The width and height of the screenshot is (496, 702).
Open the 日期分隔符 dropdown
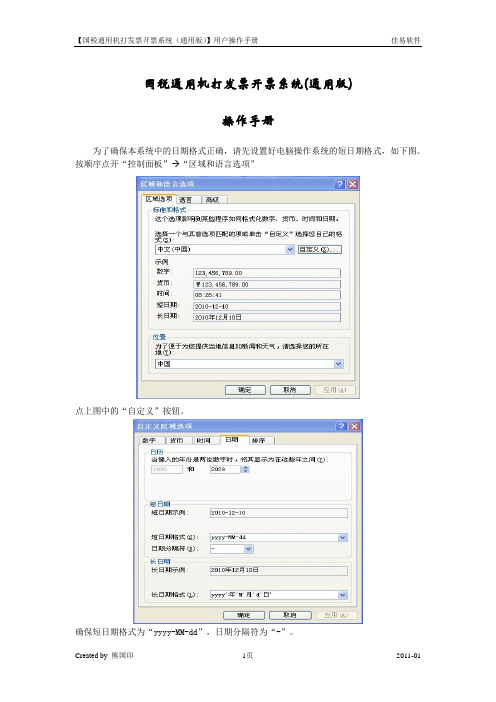248,548
